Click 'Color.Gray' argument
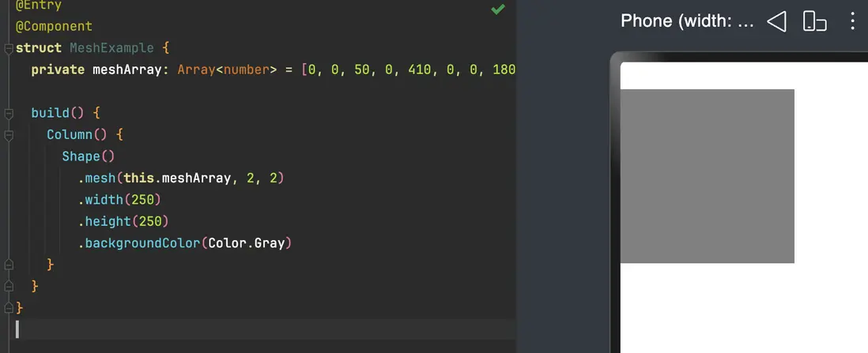868x353 pixels. pos(247,243)
